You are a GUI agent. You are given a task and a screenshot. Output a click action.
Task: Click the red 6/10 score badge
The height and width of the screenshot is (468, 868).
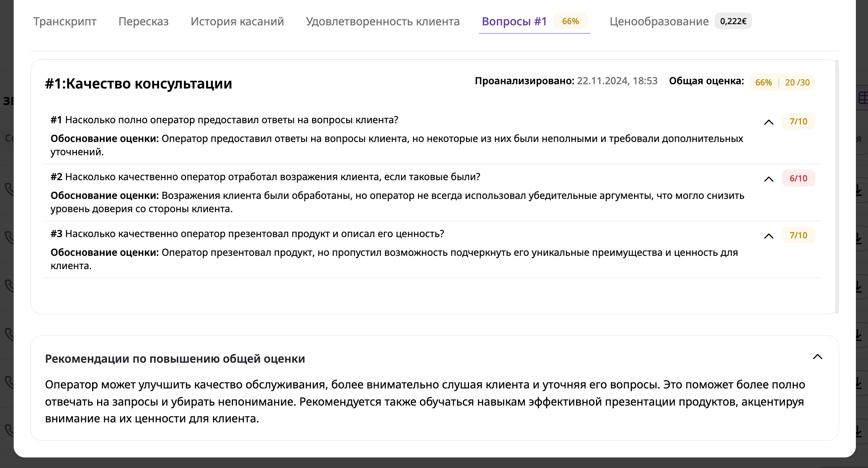[798, 178]
